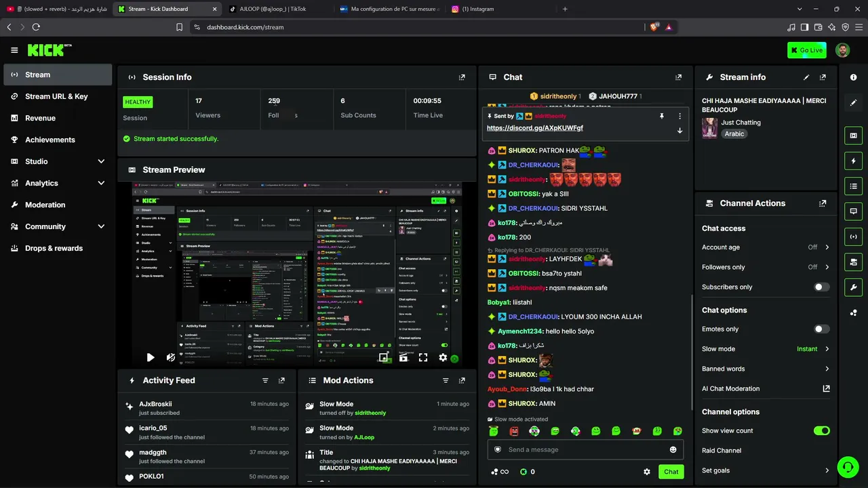The height and width of the screenshot is (488, 868).
Task: Click AJLoop in Slow Mode entry
Action: 364,437
